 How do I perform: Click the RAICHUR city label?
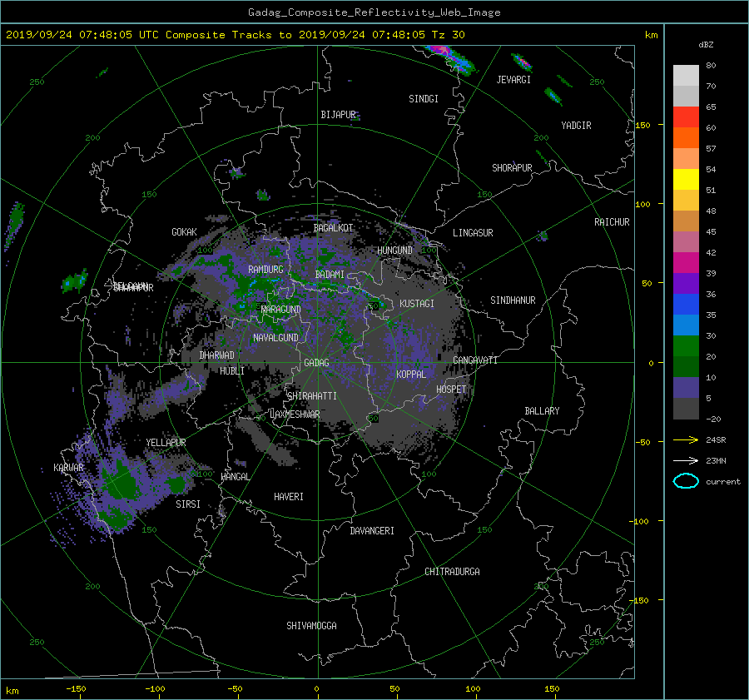(x=612, y=222)
